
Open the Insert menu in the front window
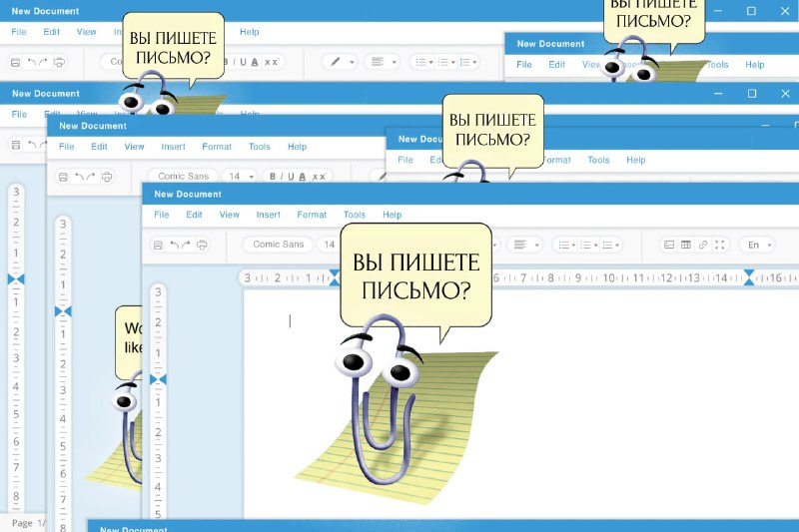[268, 215]
